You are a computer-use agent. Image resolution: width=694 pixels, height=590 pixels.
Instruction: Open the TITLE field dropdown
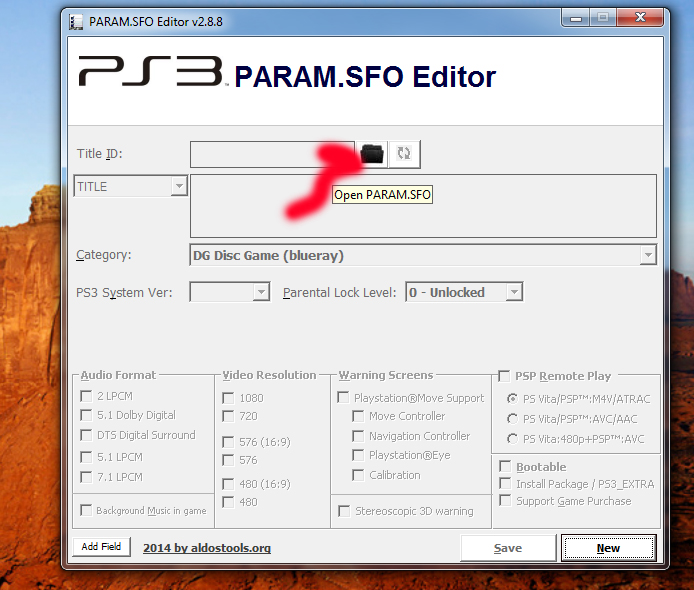(178, 187)
